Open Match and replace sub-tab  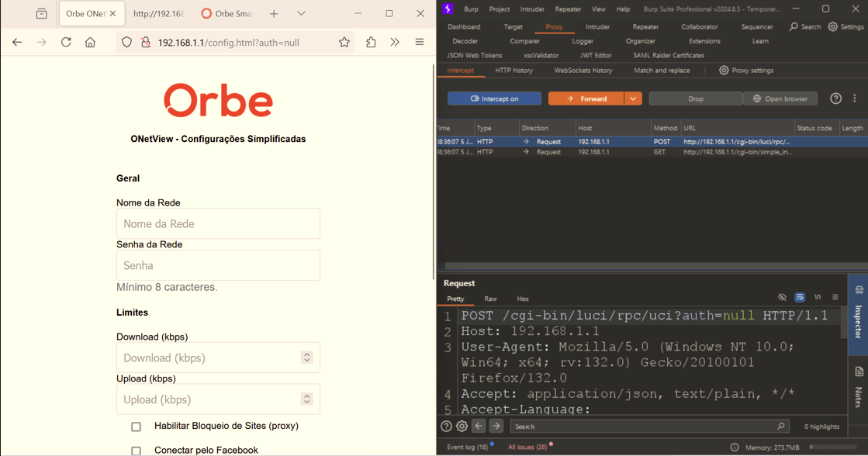[662, 71]
